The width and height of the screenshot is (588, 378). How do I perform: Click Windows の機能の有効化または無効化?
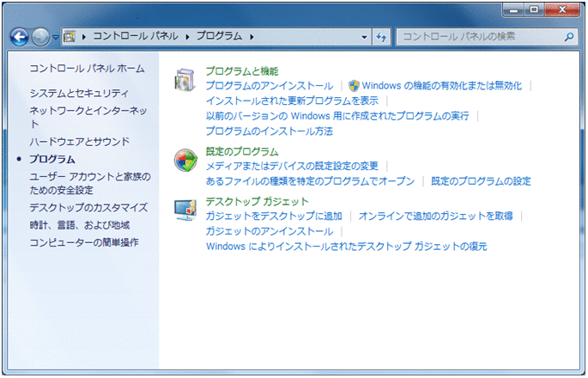click(442, 86)
